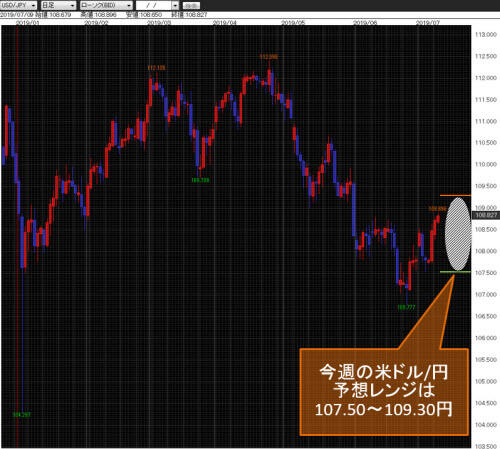The image size is (500, 449).
Task: Open the ローソク chart type dropdown
Action: tap(106, 5)
